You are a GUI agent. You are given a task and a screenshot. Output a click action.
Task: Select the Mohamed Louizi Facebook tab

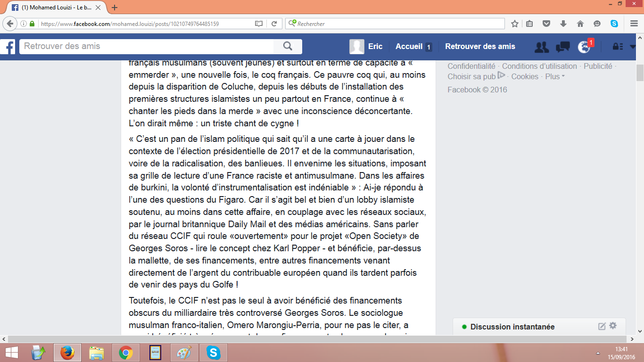(56, 8)
